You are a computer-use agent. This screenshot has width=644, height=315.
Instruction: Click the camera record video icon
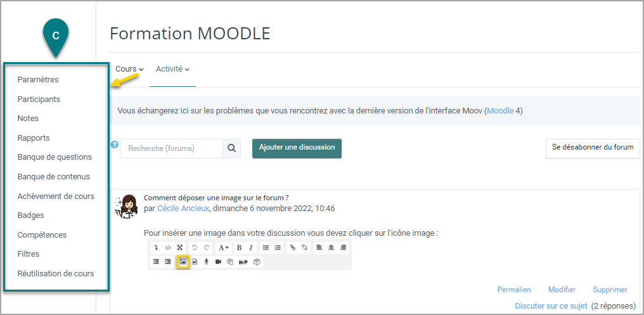pos(218,262)
